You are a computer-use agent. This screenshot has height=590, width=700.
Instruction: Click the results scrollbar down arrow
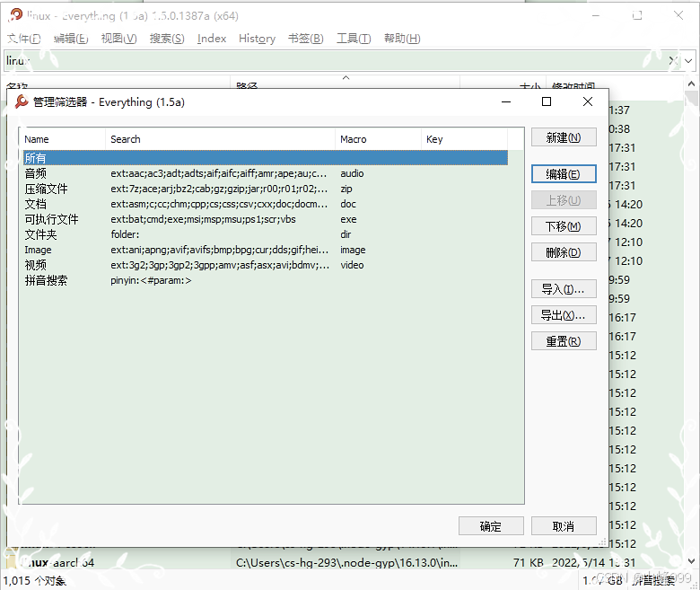click(x=691, y=561)
